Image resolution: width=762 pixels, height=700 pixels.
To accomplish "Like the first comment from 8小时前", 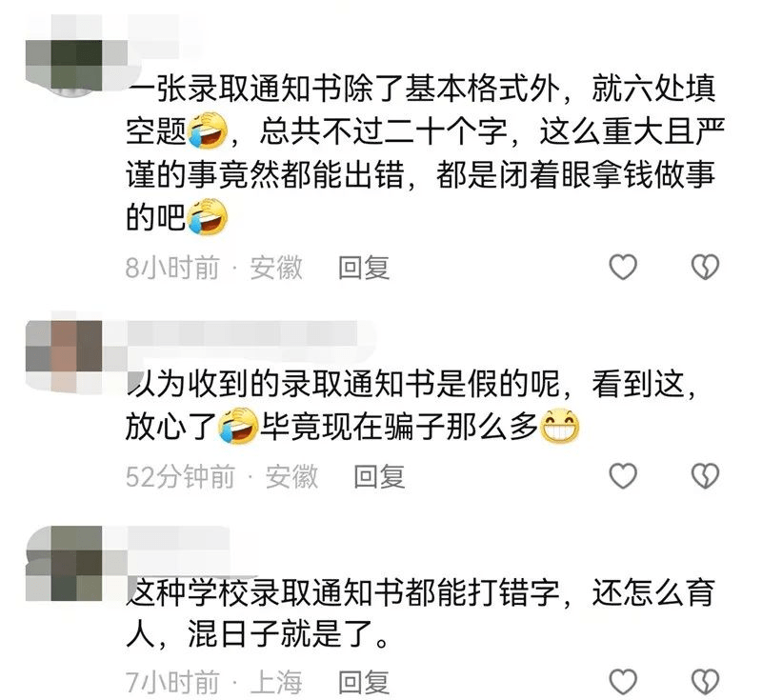I will [x=623, y=267].
